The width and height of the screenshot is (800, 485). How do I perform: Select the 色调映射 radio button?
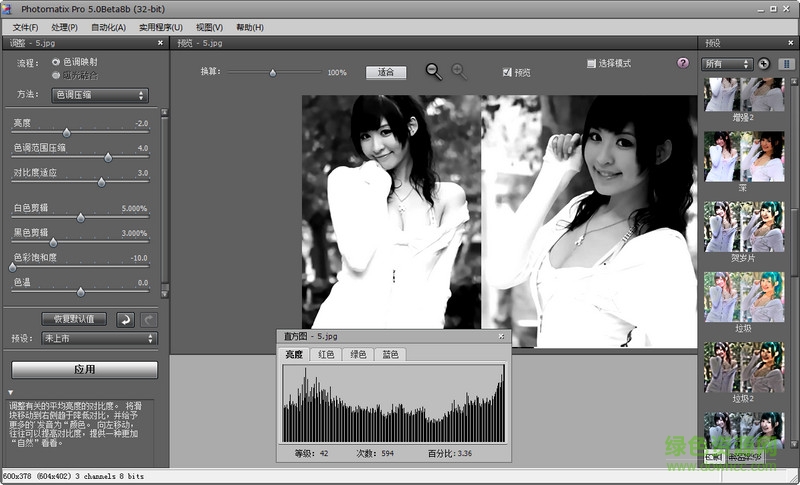pos(56,62)
